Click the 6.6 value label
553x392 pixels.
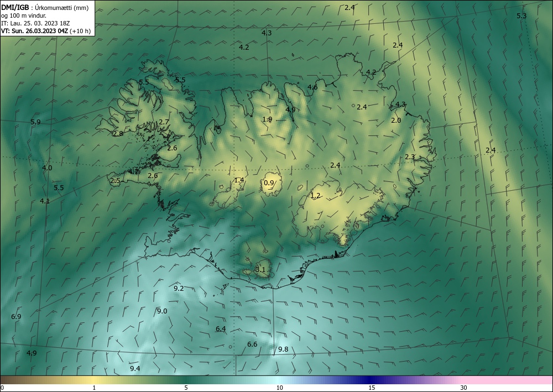click(x=252, y=344)
